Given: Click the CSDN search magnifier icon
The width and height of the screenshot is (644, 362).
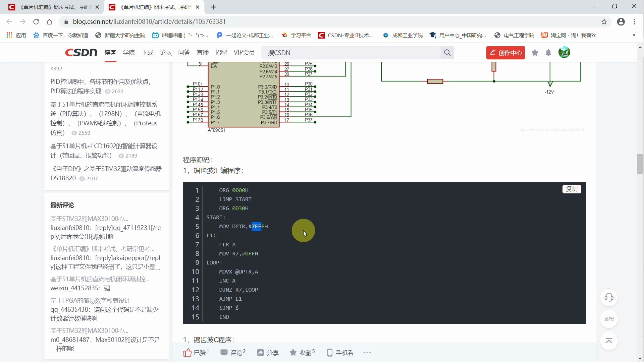Looking at the screenshot, I should (x=447, y=53).
